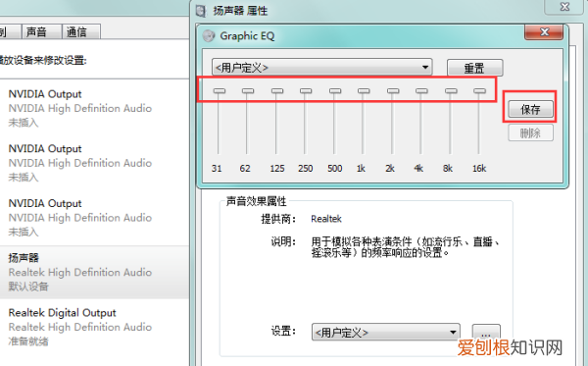Click the 删除 button
This screenshot has height=366, width=588.
[530, 132]
